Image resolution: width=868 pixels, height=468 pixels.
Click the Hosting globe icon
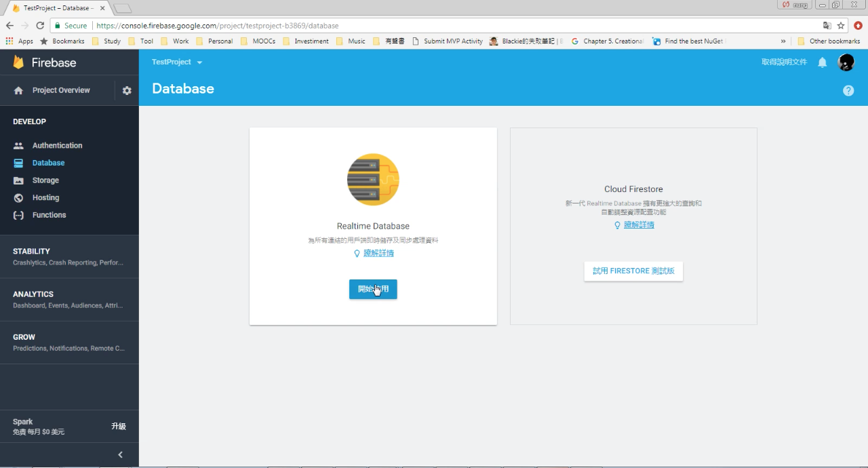click(18, 198)
